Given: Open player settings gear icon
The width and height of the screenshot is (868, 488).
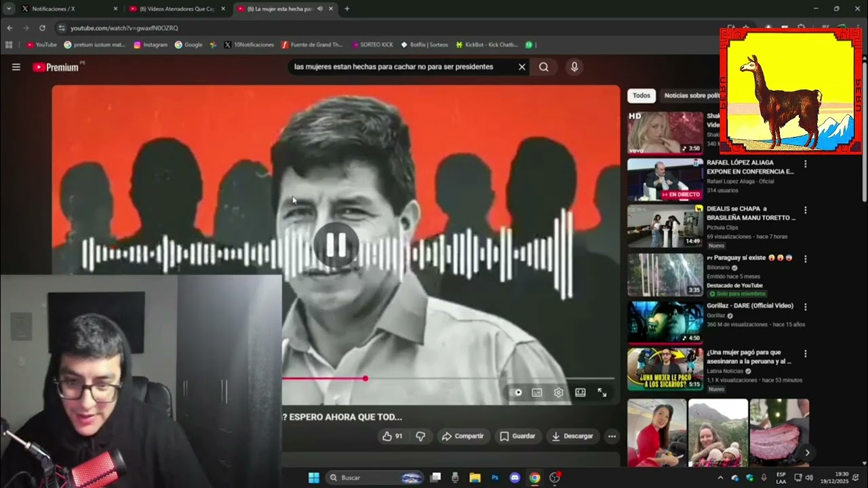Looking at the screenshot, I should (x=559, y=392).
